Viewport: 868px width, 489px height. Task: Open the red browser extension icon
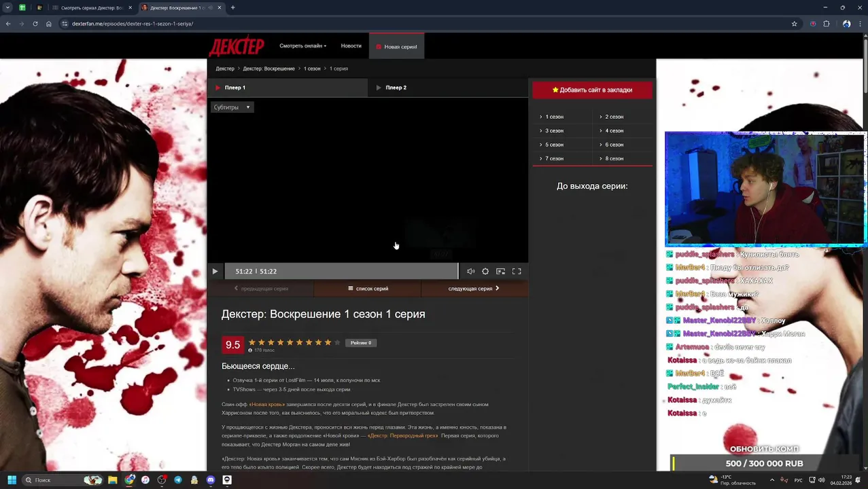[x=813, y=24]
